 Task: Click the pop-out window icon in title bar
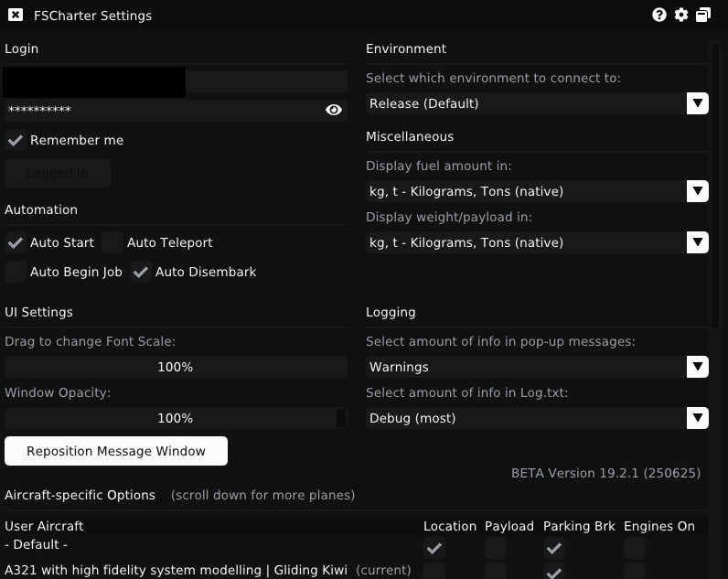[x=703, y=15]
